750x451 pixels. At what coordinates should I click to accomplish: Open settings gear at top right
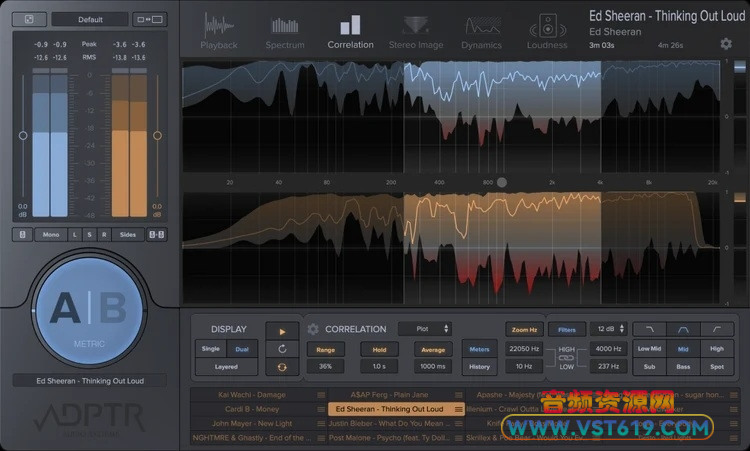726,44
